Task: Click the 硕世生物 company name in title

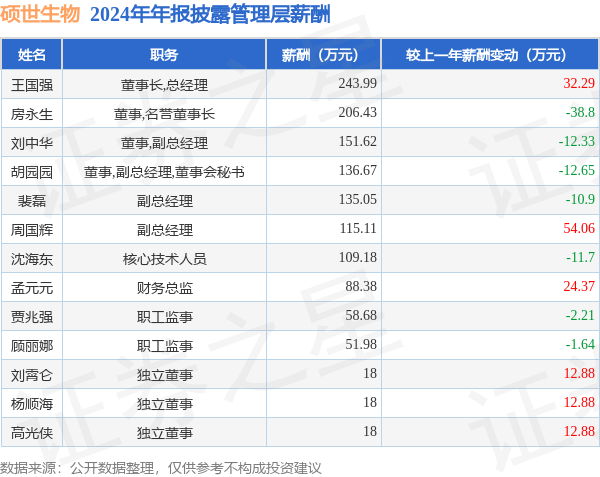Action: (40, 15)
